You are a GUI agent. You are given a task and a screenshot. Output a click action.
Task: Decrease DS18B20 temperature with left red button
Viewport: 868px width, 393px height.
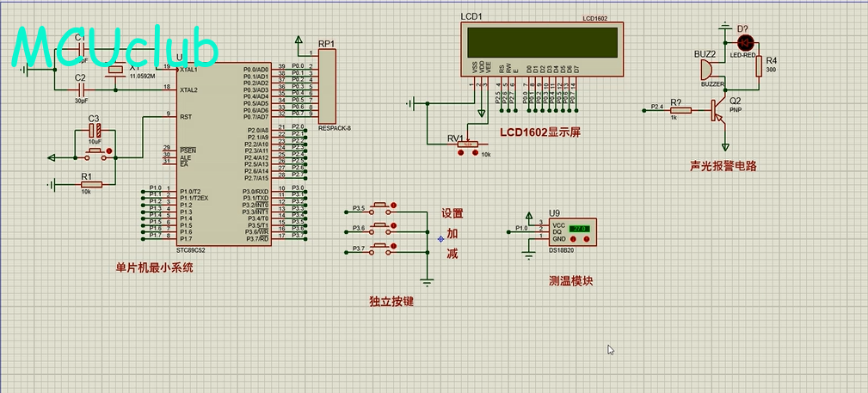click(573, 240)
